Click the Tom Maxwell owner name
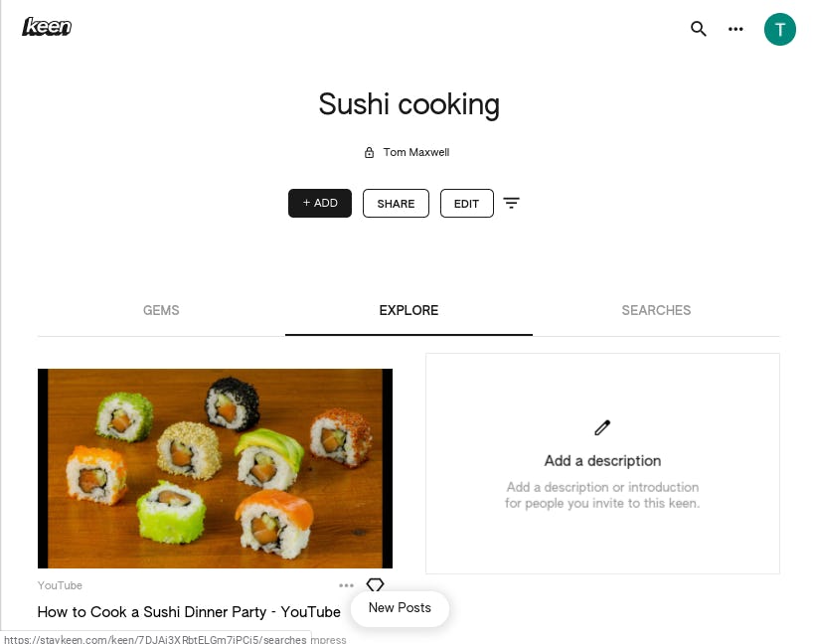The image size is (814, 644). (415, 153)
